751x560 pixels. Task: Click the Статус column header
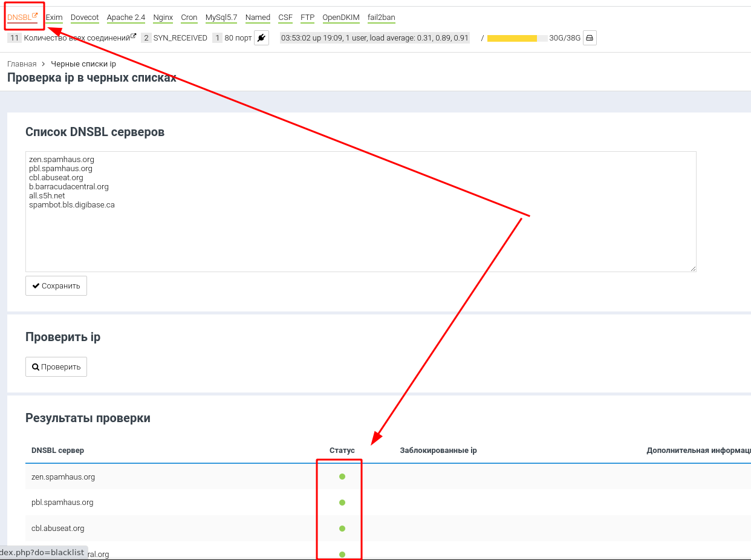coord(342,451)
